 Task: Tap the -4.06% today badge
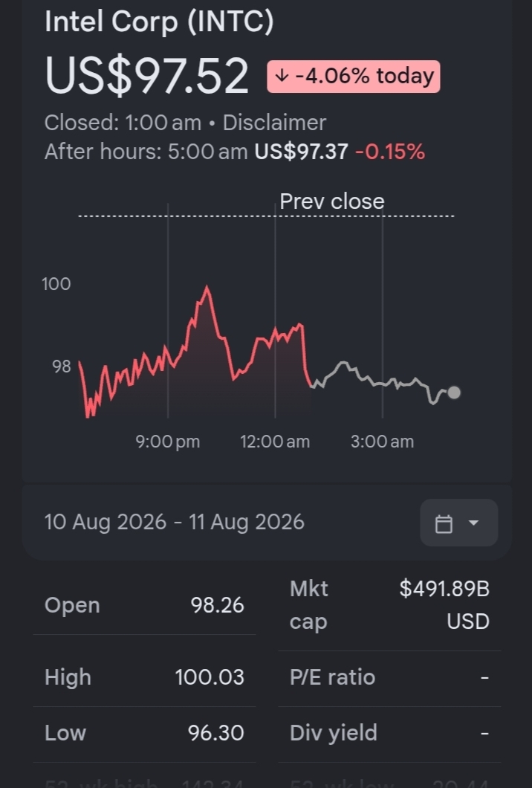click(354, 77)
